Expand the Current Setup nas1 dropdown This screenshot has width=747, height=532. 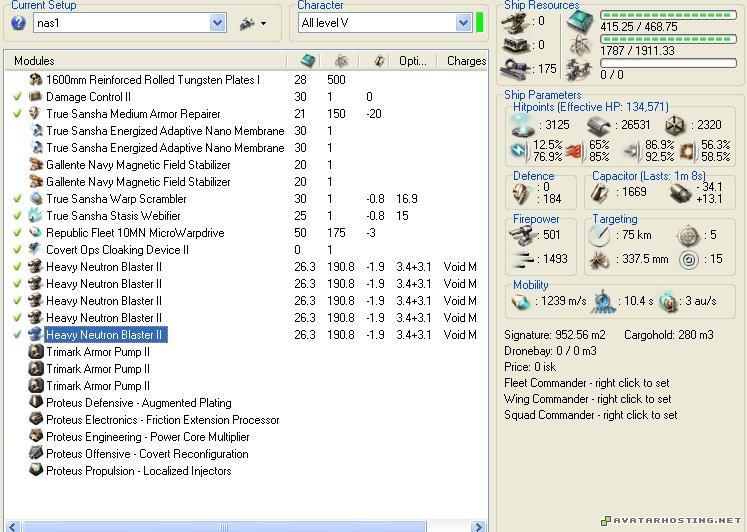click(x=218, y=22)
